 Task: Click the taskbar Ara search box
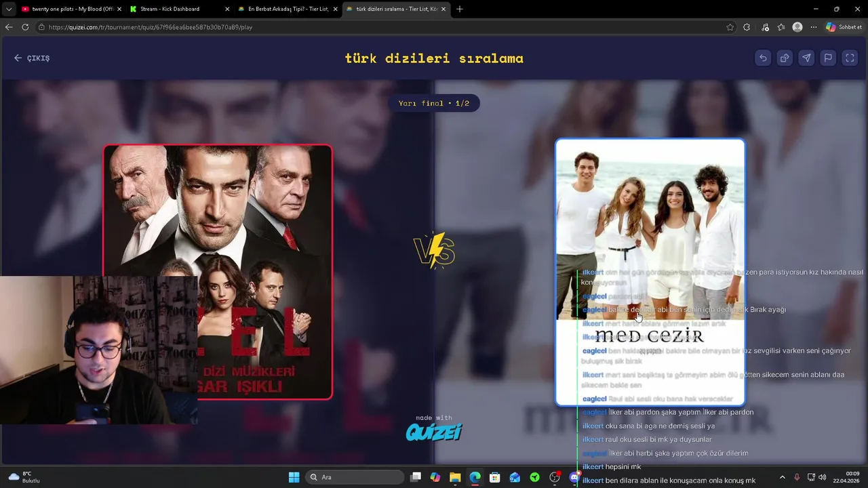355,477
